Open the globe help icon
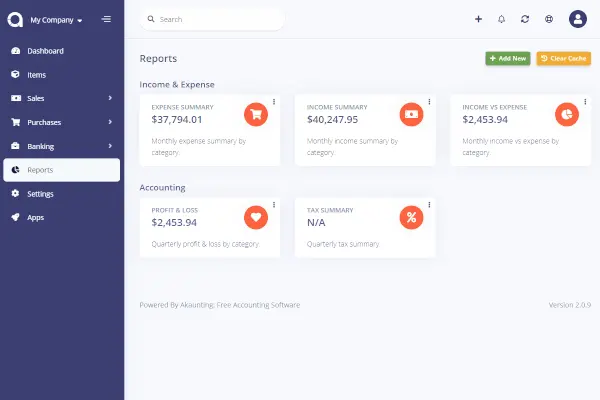This screenshot has height=400, width=600. click(x=549, y=19)
